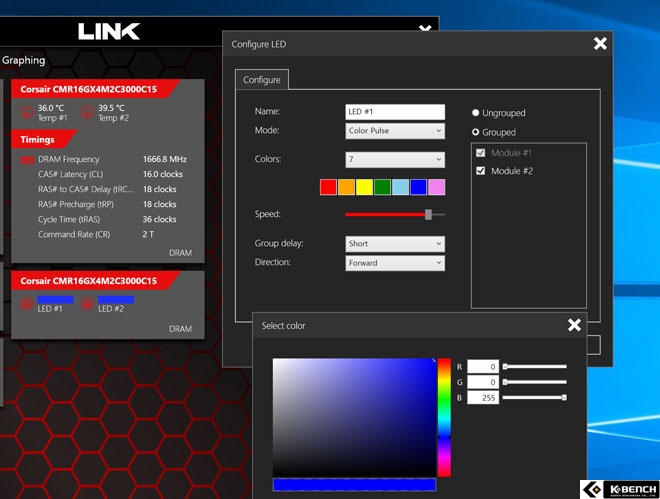660x499 pixels.
Task: Click the Speed slider handle
Action: [x=428, y=215]
